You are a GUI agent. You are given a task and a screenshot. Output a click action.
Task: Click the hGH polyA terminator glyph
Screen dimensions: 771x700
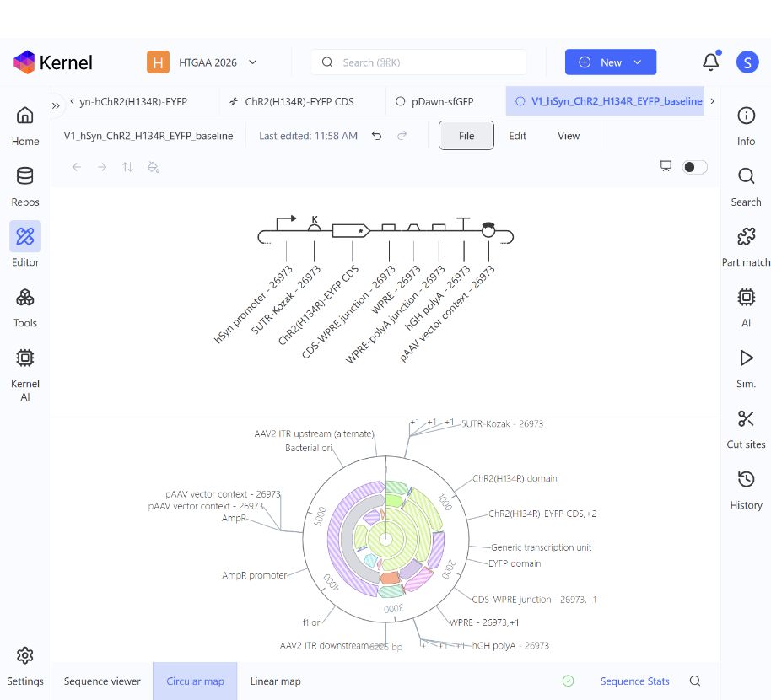click(x=463, y=223)
